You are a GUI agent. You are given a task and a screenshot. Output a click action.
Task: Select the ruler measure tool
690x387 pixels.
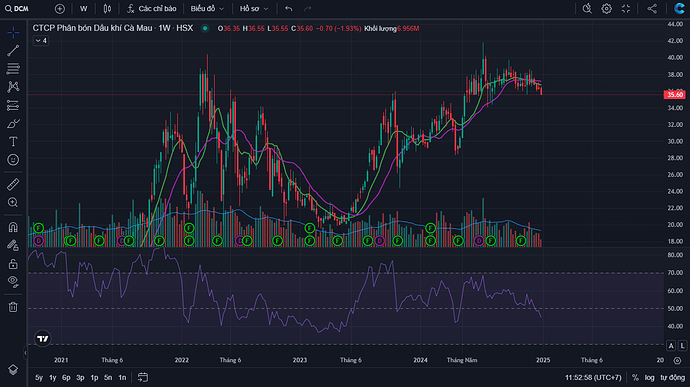click(x=13, y=184)
